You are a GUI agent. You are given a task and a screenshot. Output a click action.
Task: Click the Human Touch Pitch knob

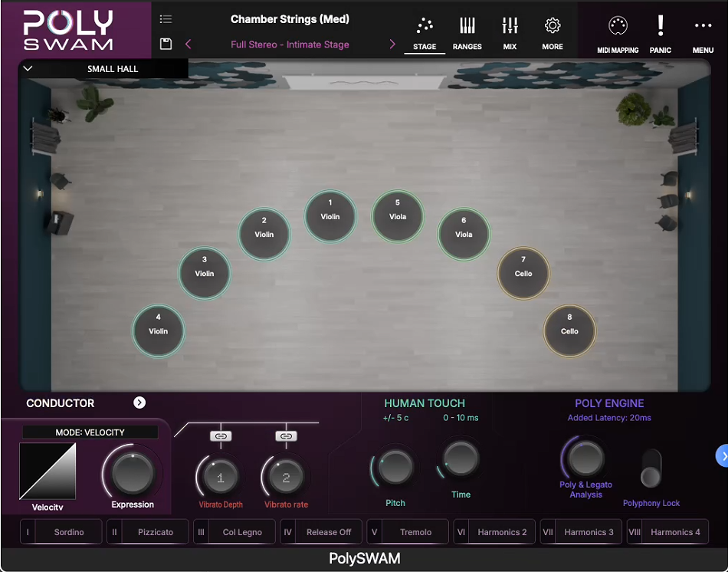coord(395,468)
